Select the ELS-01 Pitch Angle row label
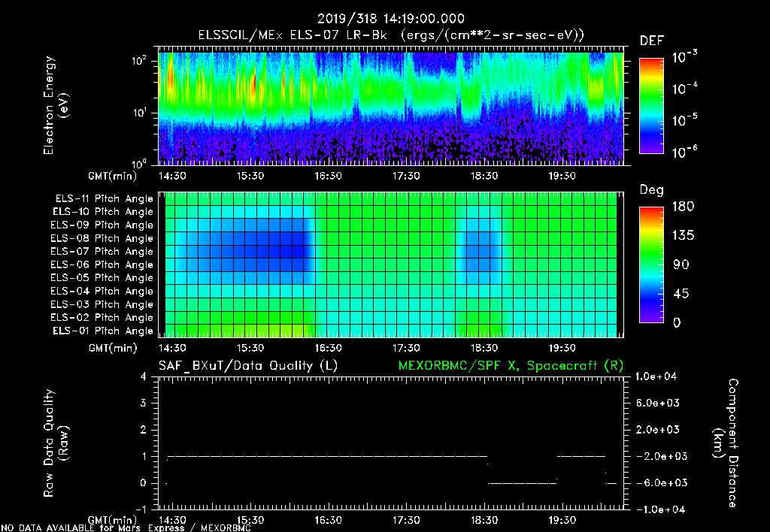The image size is (770, 532). (103, 331)
